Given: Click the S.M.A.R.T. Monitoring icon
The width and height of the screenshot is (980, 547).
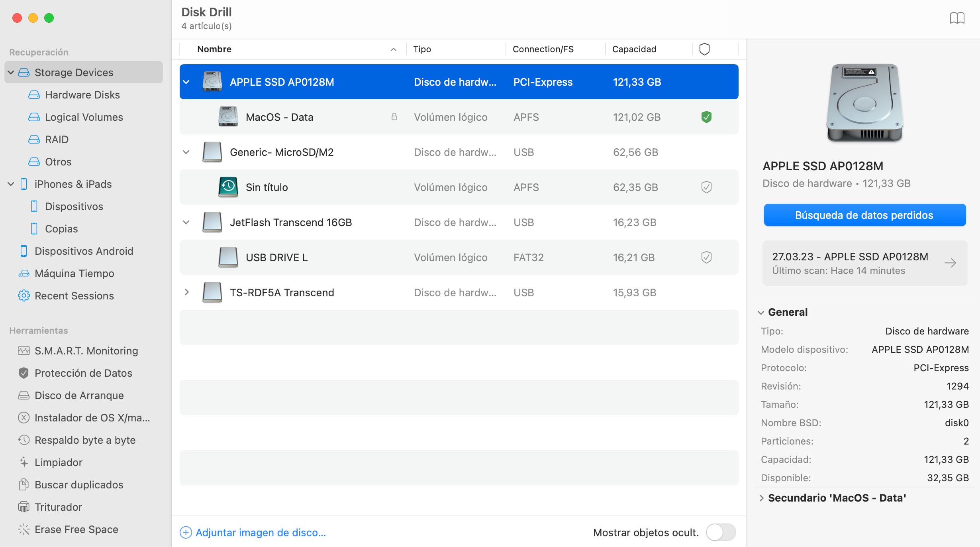Looking at the screenshot, I should tap(24, 350).
